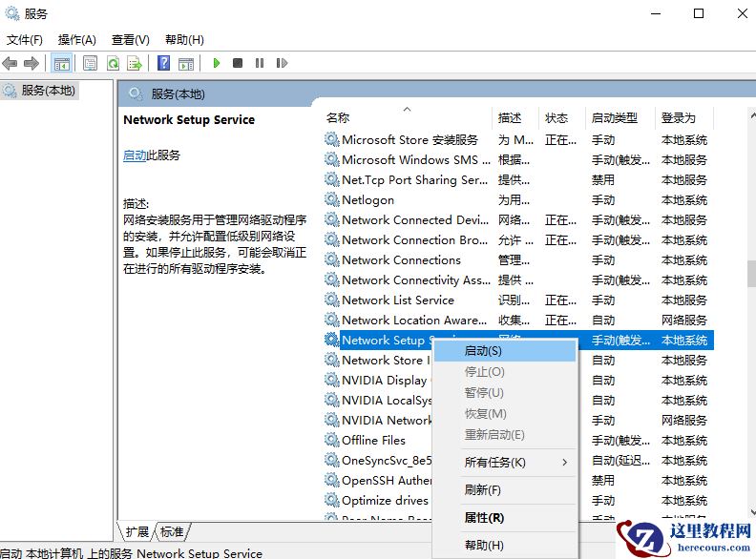Image resolution: width=756 pixels, height=559 pixels.
Task: Choose 启动(S) in context menu
Action: click(x=504, y=351)
